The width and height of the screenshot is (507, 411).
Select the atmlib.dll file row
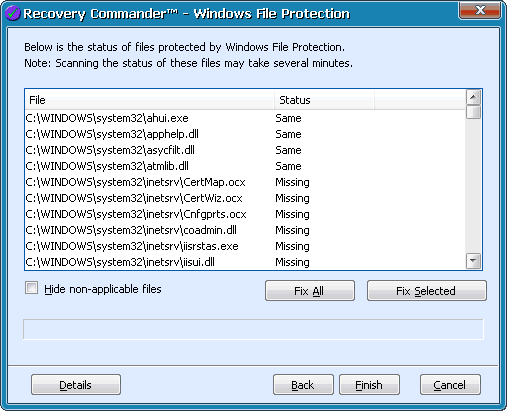[245, 166]
